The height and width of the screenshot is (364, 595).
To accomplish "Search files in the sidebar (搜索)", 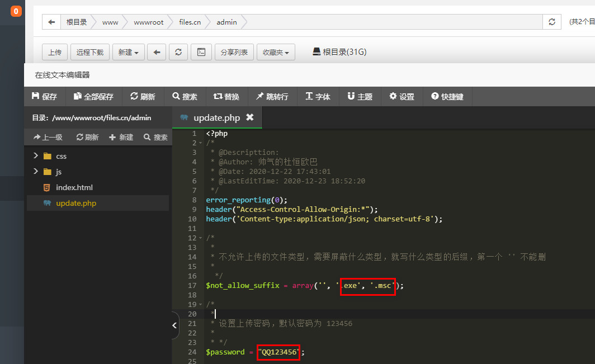I will pyautogui.click(x=155, y=137).
